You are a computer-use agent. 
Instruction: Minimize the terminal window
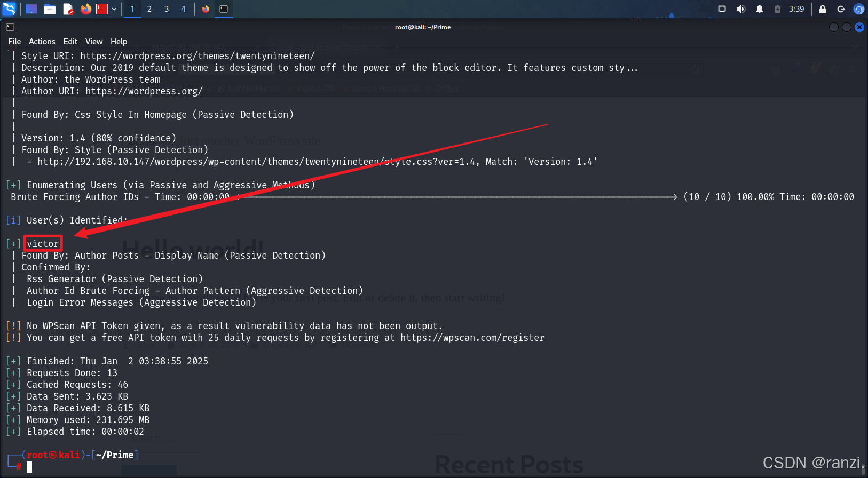(x=834, y=27)
